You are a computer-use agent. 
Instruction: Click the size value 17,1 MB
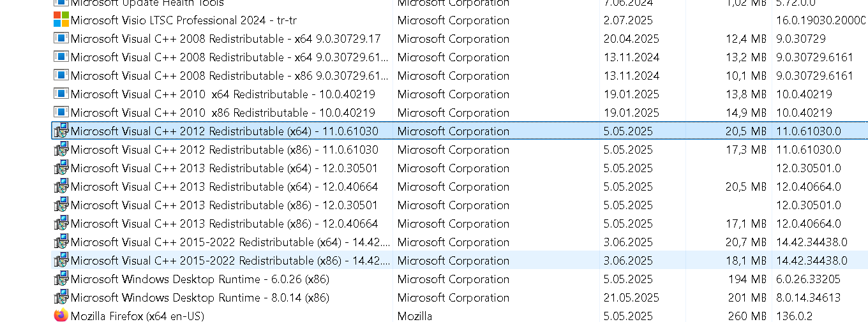(x=746, y=224)
